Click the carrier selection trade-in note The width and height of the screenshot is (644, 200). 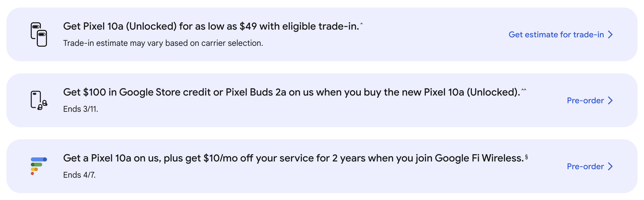163,43
